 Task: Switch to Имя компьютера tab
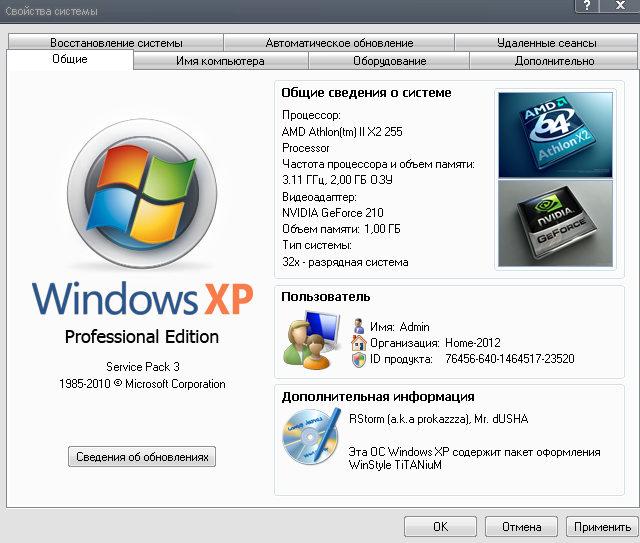pyautogui.click(x=220, y=61)
